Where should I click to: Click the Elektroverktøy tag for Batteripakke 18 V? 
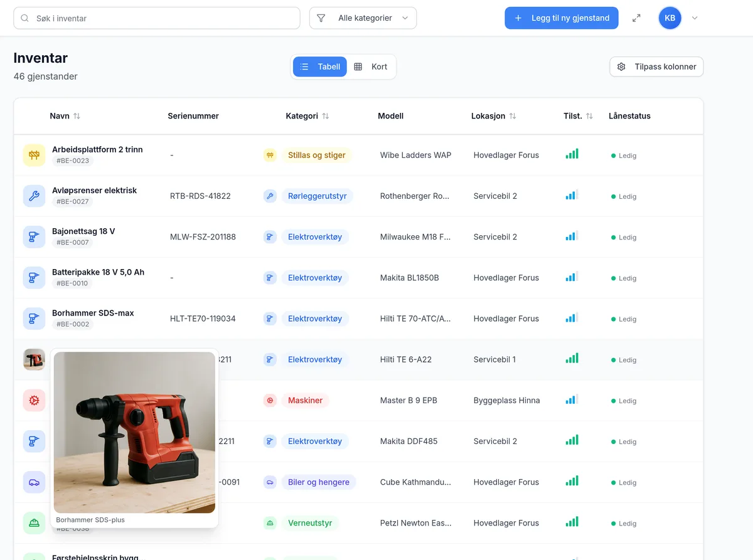[x=315, y=278]
